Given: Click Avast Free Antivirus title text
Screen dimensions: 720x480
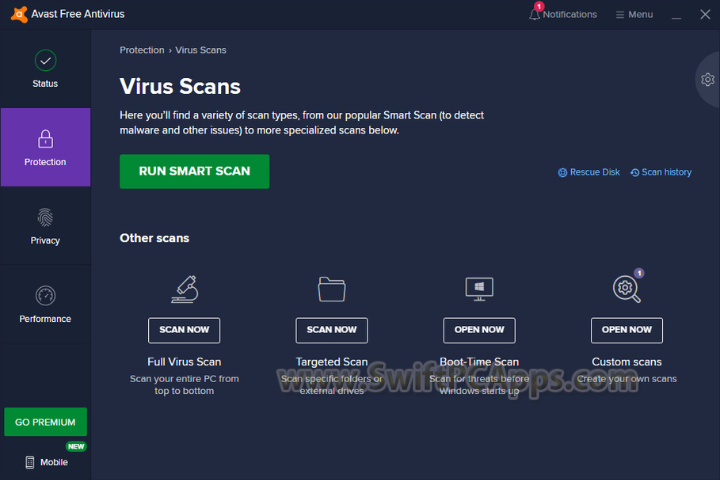Looking at the screenshot, I should point(78,14).
